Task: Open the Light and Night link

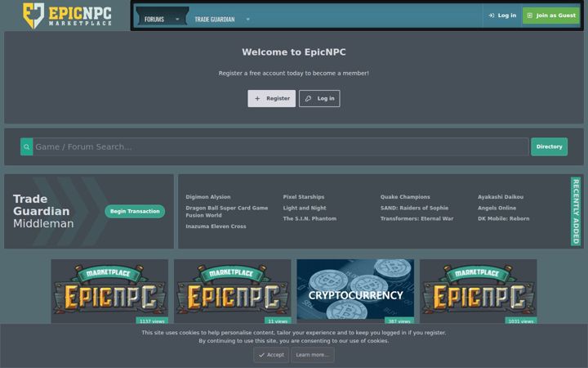Action: 305,208
